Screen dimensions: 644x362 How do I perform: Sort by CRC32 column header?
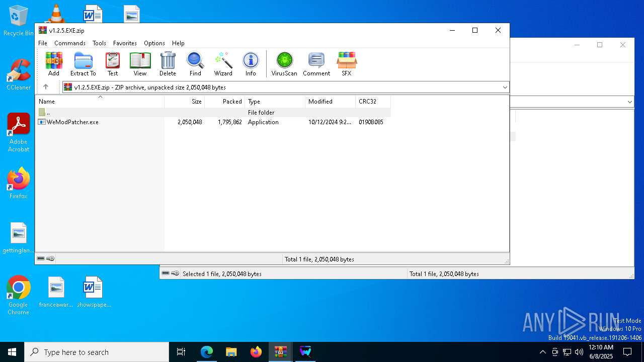pos(373,102)
